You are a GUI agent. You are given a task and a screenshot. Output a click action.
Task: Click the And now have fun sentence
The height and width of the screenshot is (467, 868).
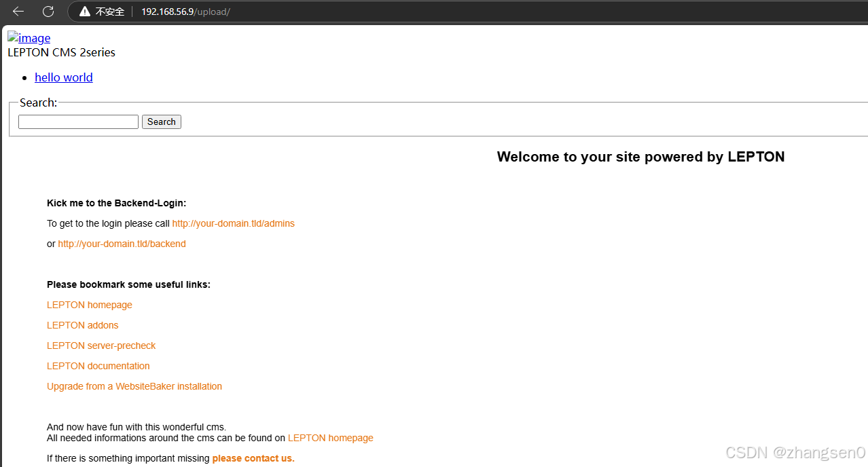coord(137,427)
